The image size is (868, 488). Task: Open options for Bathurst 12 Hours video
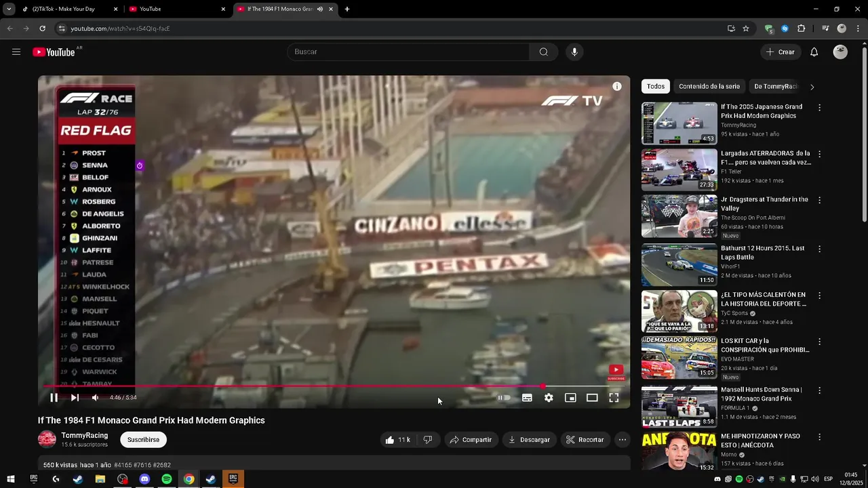coord(819,249)
